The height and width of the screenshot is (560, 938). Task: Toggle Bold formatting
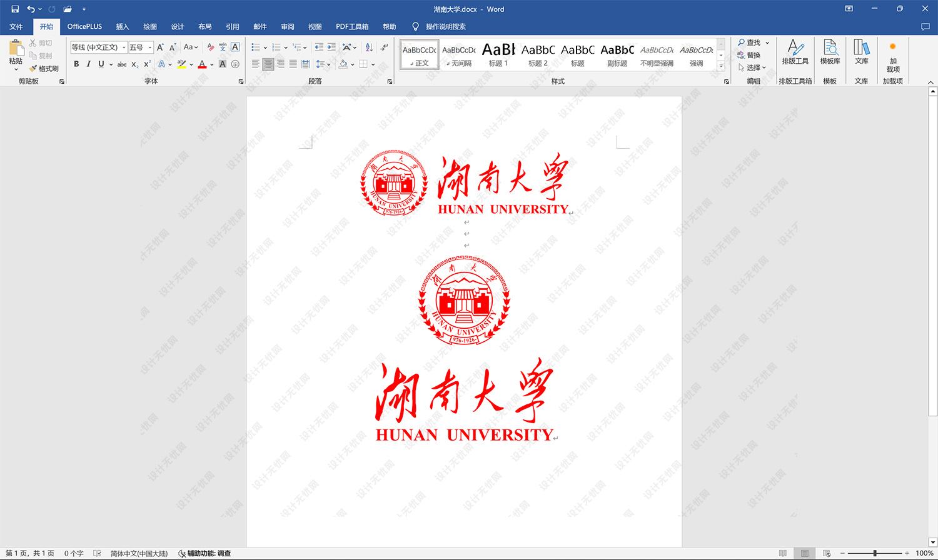(76, 64)
